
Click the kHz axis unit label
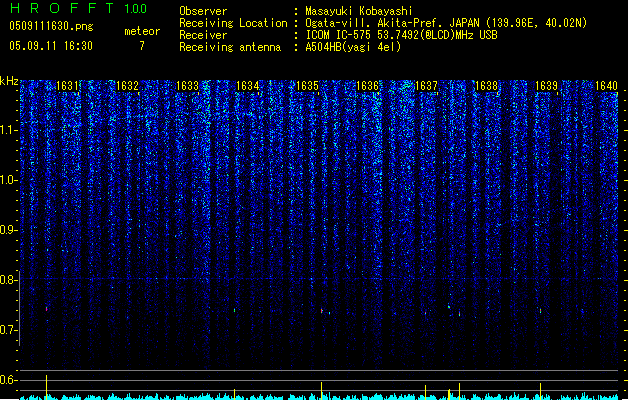(x=9, y=81)
